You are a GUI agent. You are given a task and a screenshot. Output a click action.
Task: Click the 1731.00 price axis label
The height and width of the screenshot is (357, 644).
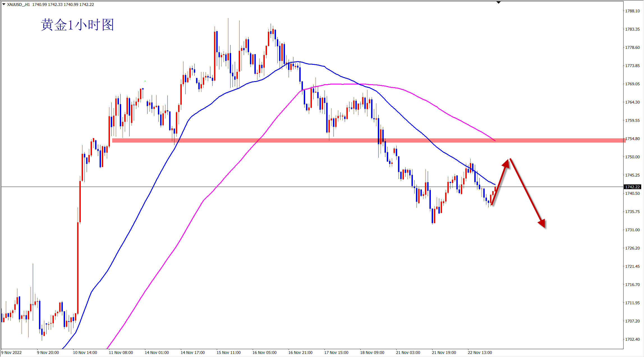coord(632,230)
